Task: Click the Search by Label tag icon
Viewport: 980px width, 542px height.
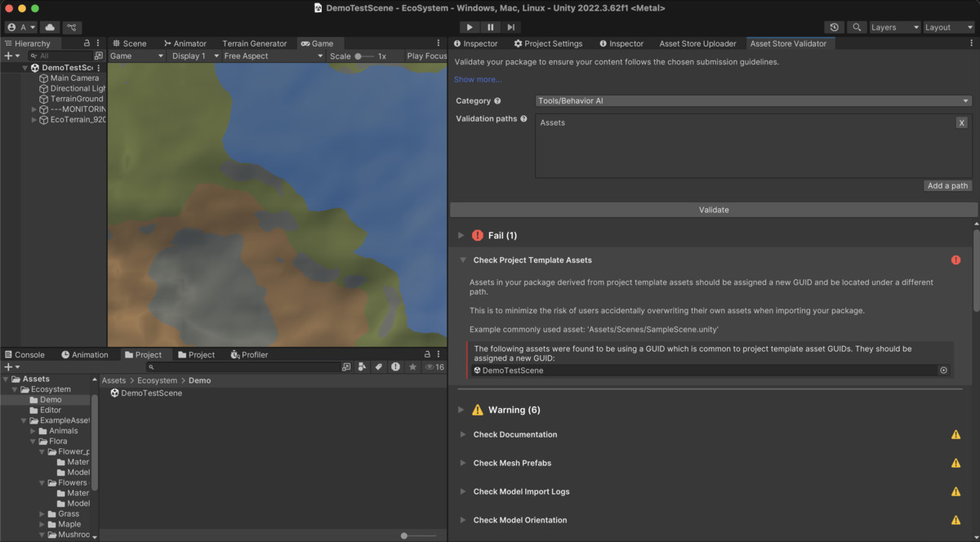Action: 379,367
